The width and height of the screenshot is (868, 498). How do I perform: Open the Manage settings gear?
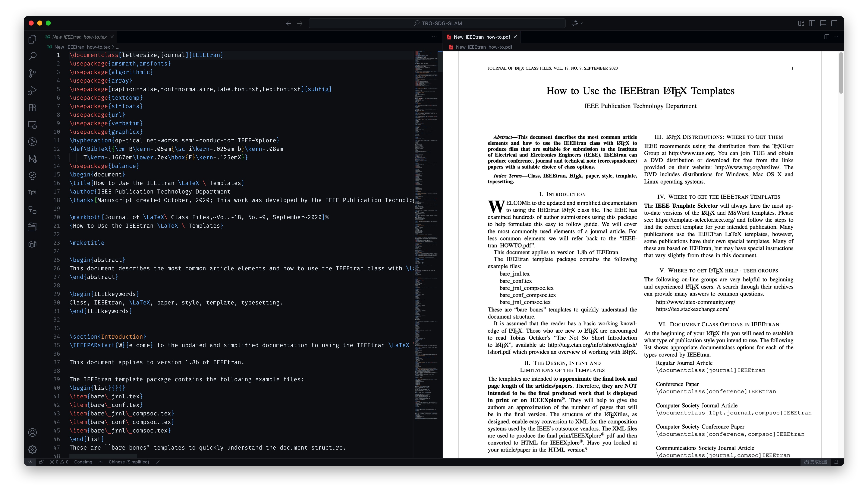(32, 449)
